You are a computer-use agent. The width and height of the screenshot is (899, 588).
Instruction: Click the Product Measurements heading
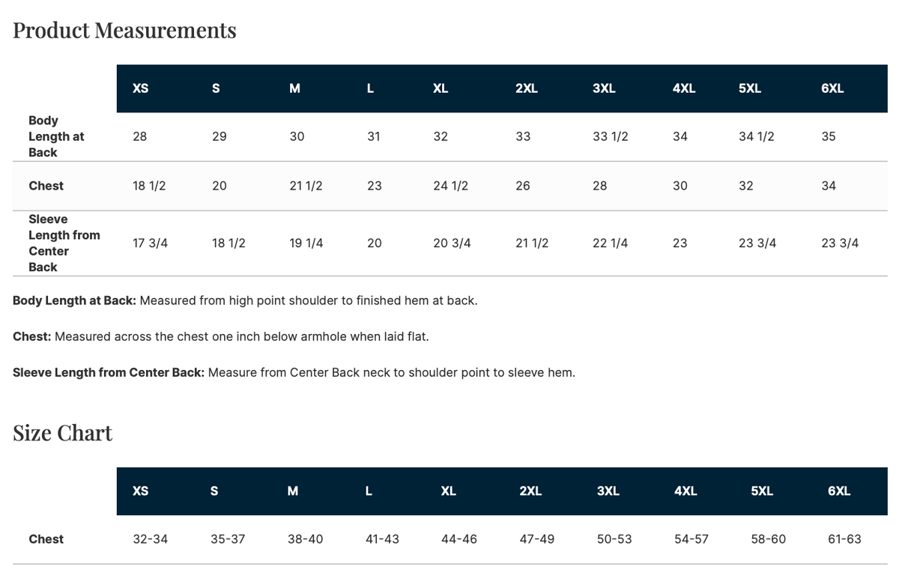coord(124,31)
